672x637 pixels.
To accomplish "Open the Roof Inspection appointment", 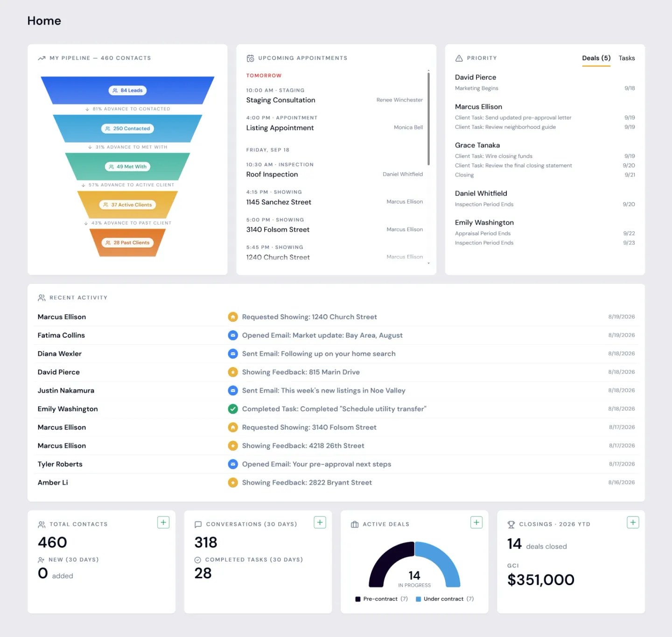I will [x=335, y=170].
